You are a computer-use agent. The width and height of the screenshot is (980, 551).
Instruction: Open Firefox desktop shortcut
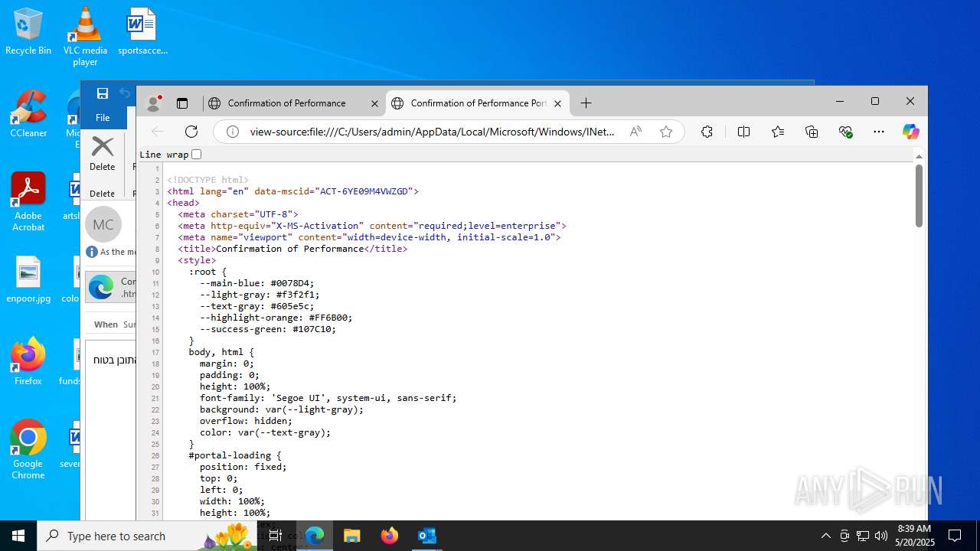click(28, 362)
